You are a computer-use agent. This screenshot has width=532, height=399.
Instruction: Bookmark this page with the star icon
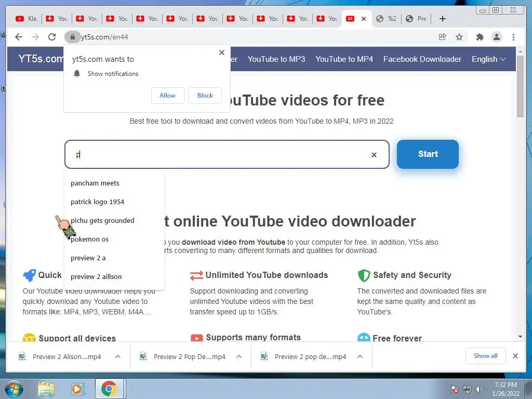tap(459, 37)
